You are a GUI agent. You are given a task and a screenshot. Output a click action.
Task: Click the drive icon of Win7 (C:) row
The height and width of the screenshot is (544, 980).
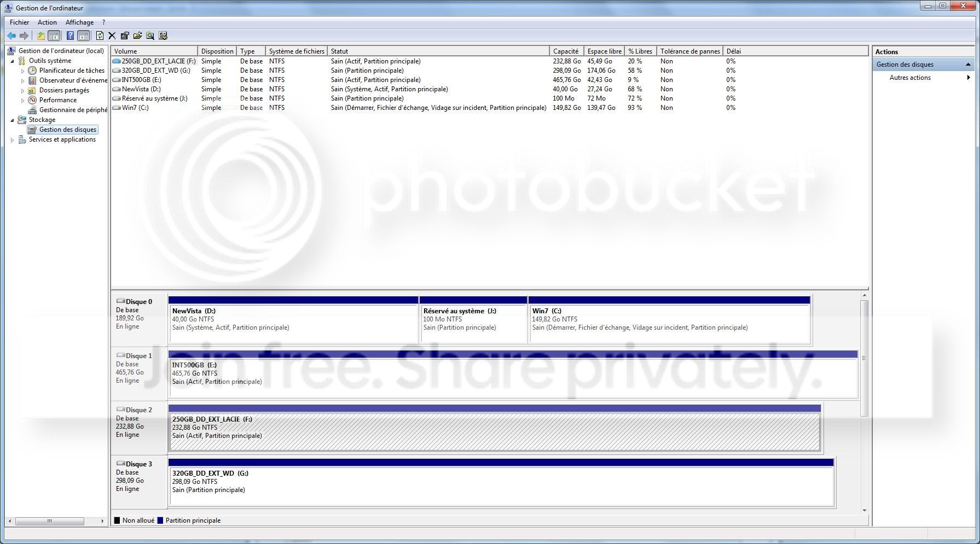click(116, 108)
